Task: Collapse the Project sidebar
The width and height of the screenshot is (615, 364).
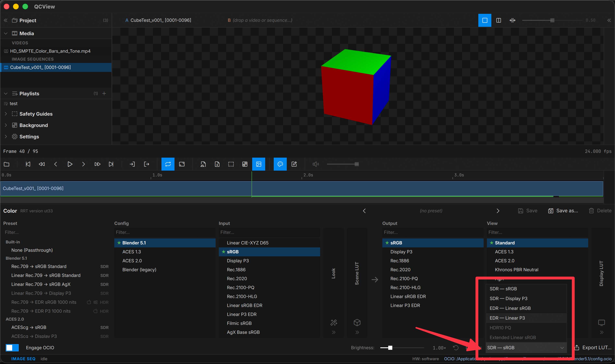Action: pyautogui.click(x=6, y=20)
